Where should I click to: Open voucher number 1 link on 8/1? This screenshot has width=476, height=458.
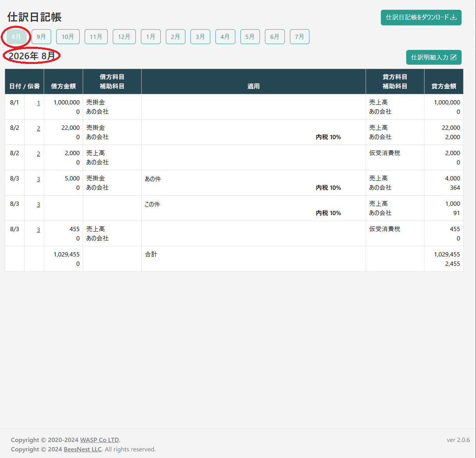click(x=38, y=103)
